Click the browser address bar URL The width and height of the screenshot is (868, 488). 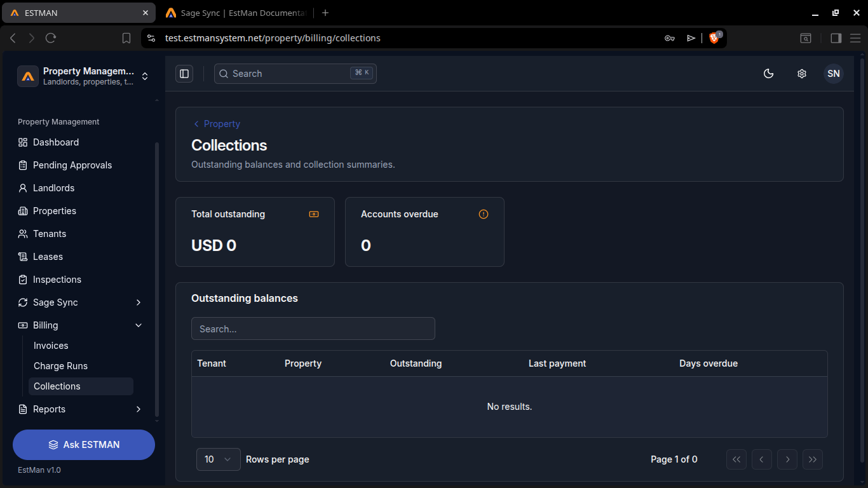pyautogui.click(x=273, y=38)
